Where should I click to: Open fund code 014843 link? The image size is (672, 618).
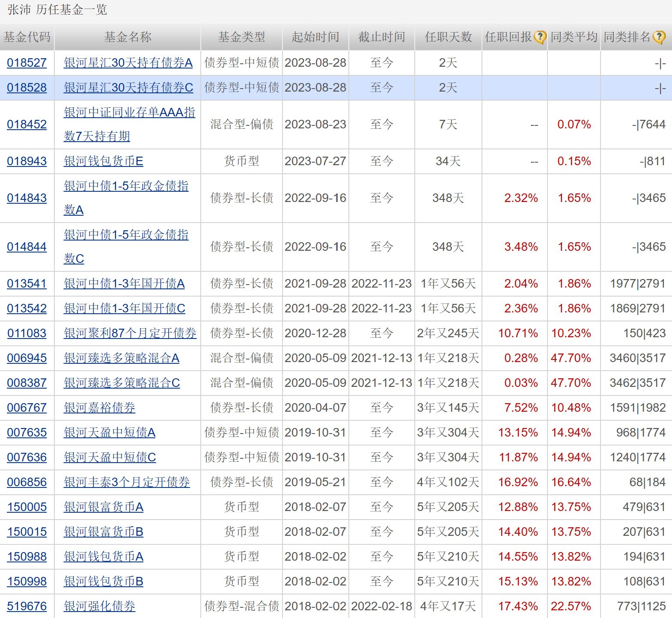pyautogui.click(x=27, y=198)
